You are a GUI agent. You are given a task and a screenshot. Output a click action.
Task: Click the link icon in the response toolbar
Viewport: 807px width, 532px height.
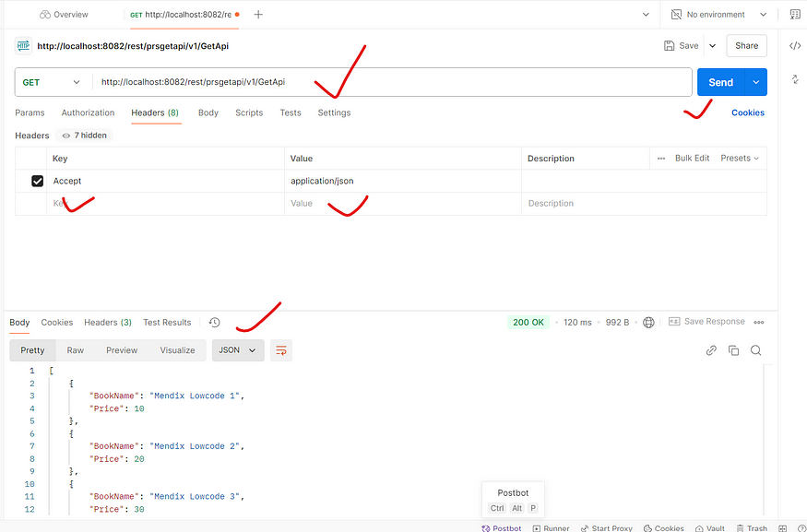click(711, 350)
